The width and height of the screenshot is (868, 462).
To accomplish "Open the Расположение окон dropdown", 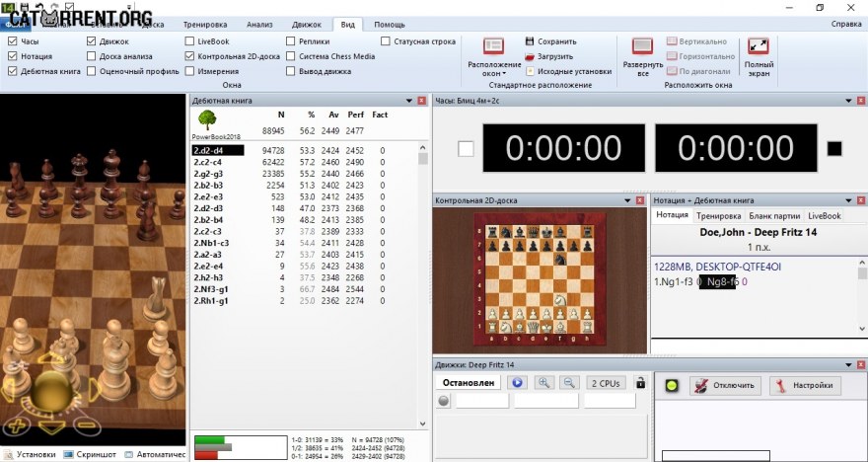I will click(x=494, y=69).
